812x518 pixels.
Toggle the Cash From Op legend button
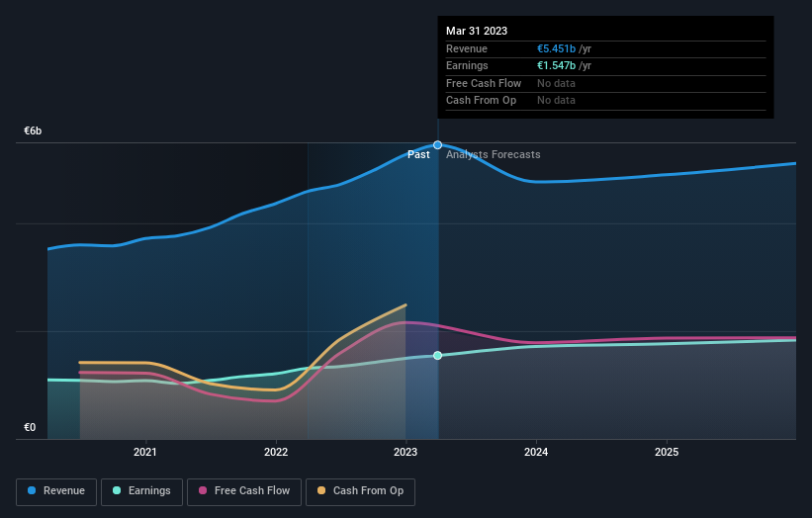(360, 491)
